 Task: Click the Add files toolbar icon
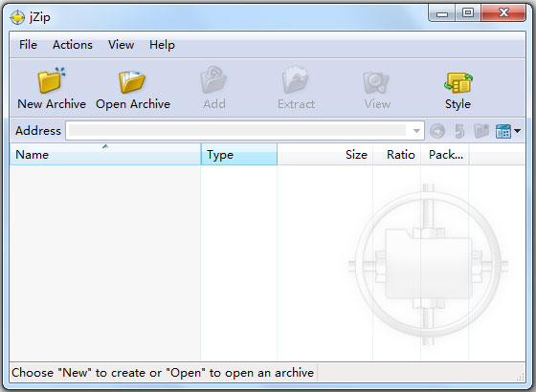[213, 80]
